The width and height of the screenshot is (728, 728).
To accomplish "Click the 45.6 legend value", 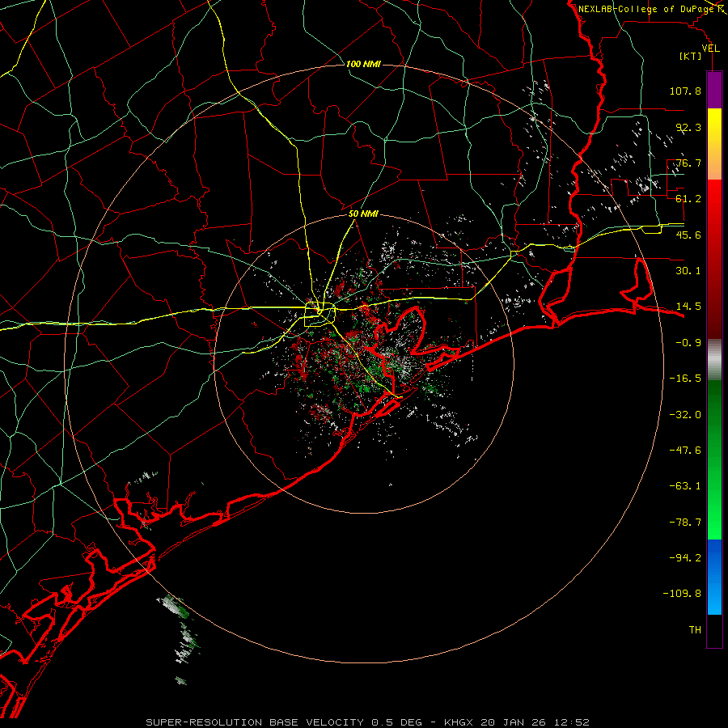I will coord(688,235).
